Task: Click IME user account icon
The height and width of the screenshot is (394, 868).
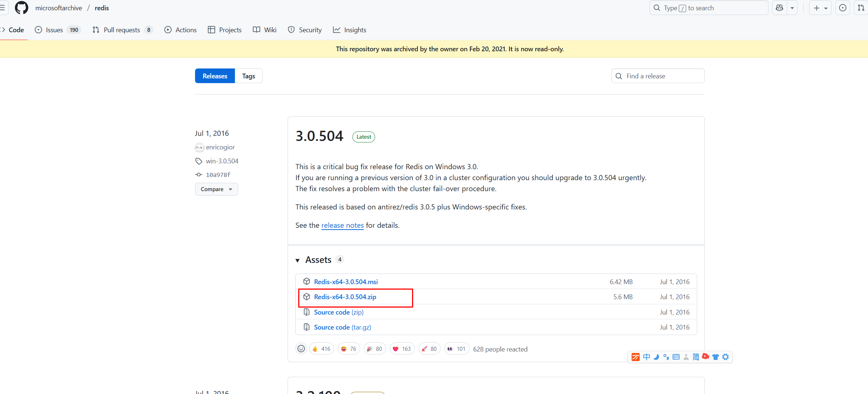Action: point(686,357)
